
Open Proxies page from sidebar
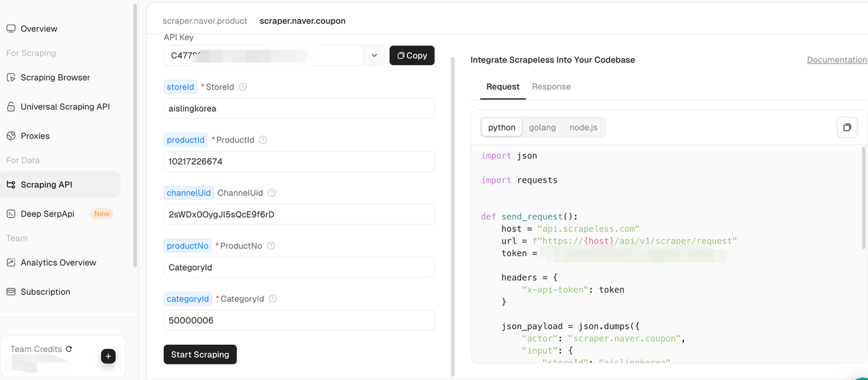[x=35, y=136]
